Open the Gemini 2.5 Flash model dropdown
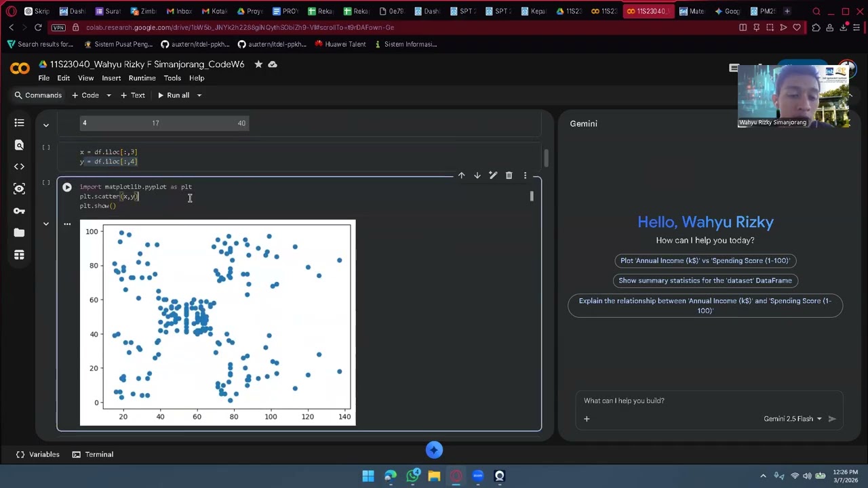This screenshot has width=868, height=488. point(793,419)
